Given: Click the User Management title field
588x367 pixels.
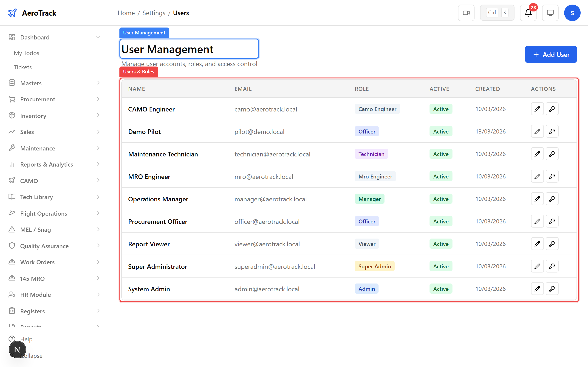Looking at the screenshot, I should pos(189,49).
